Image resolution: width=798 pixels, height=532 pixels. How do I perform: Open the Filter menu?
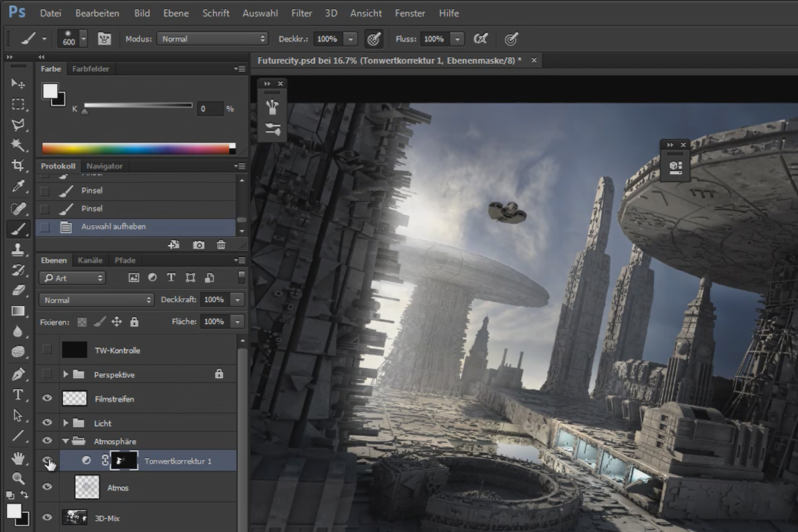coord(301,13)
